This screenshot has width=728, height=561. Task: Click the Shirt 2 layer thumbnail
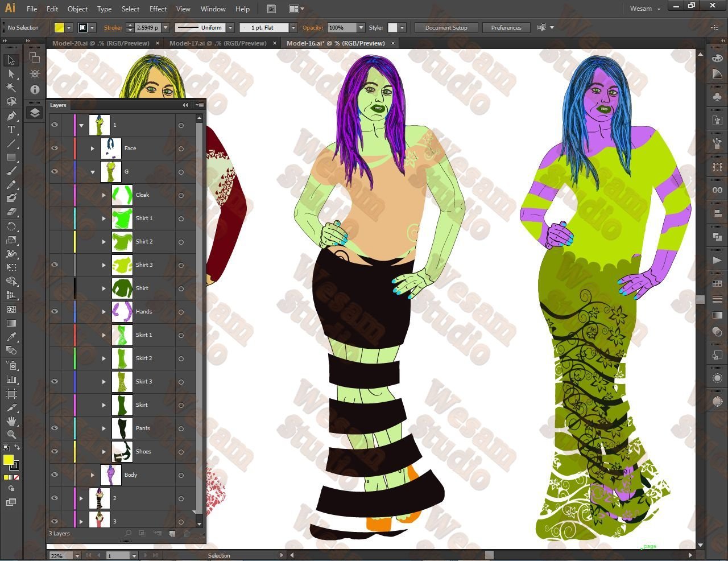click(x=122, y=242)
